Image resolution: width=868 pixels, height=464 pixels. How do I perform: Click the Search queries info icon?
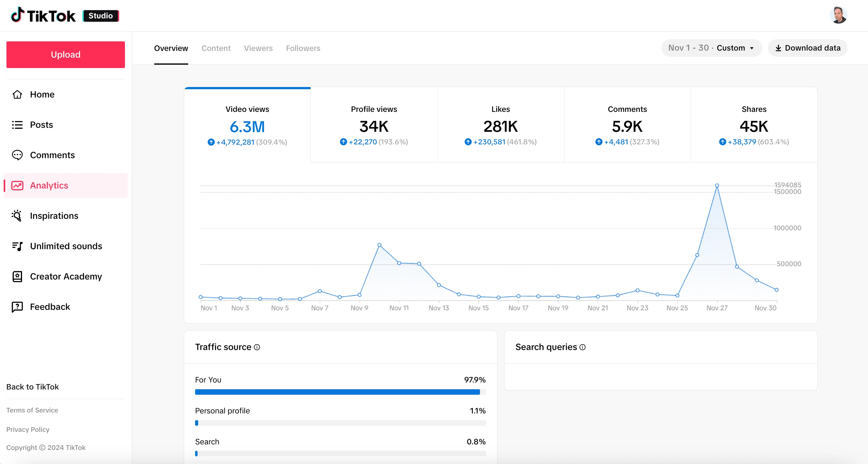point(583,347)
